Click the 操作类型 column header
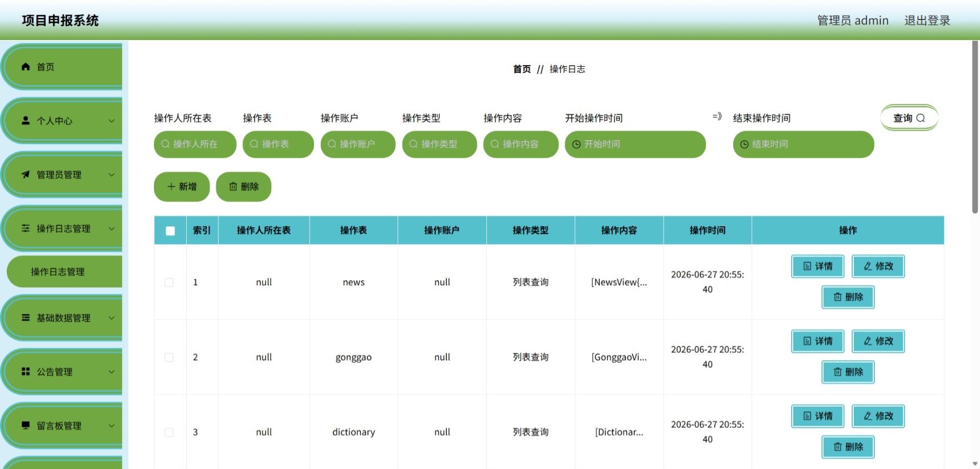 (x=530, y=230)
